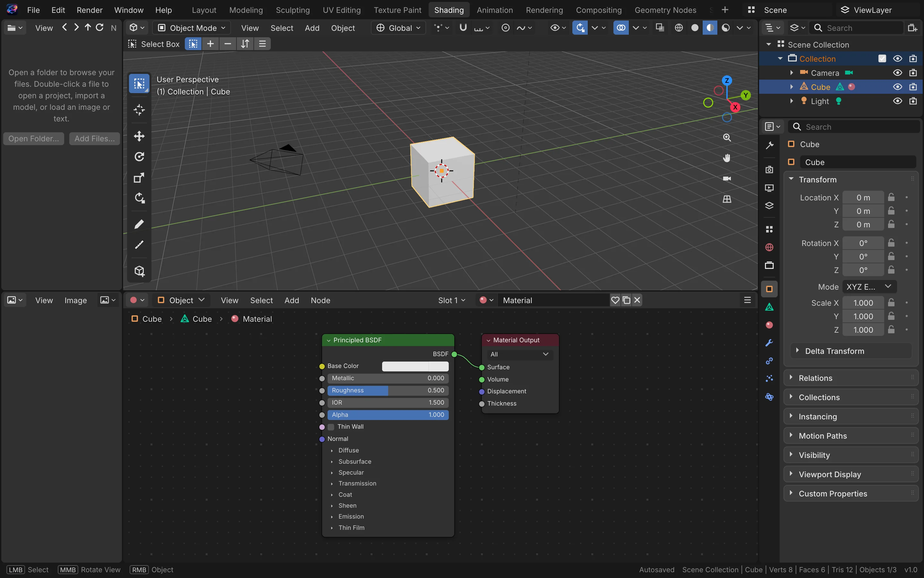Screen dimensions: 924x578
Task: Toggle the Collection exclude checkbox
Action: (x=882, y=58)
